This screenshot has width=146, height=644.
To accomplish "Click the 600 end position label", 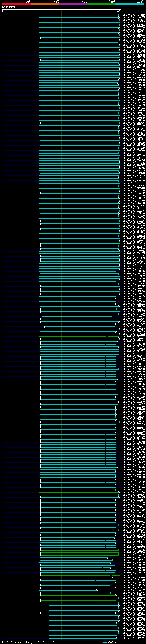I will [118, 11].
